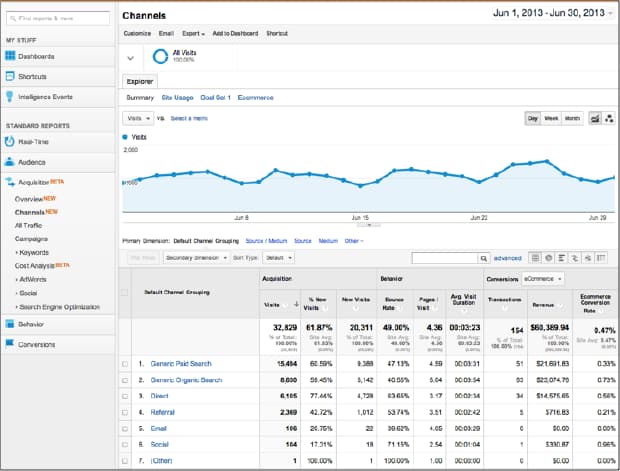This screenshot has width=620, height=471.
Task: Click the Intelligence Events lightbulb icon
Action: [x=11, y=97]
